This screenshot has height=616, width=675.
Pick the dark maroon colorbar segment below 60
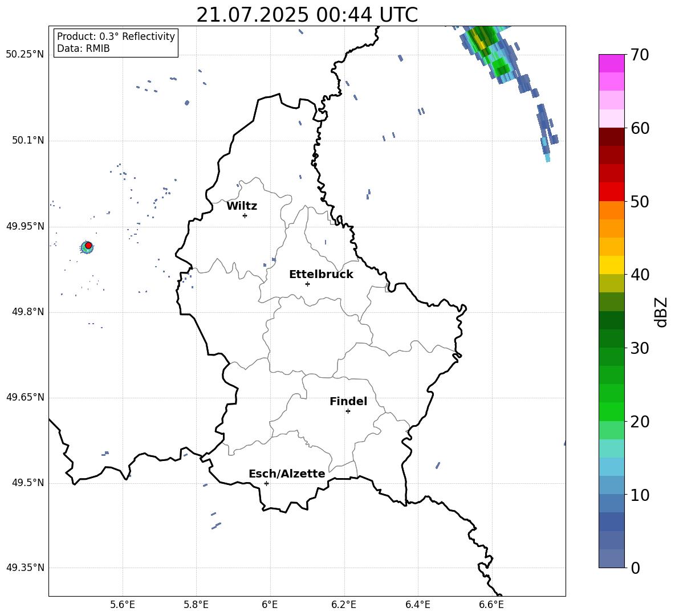(612, 137)
